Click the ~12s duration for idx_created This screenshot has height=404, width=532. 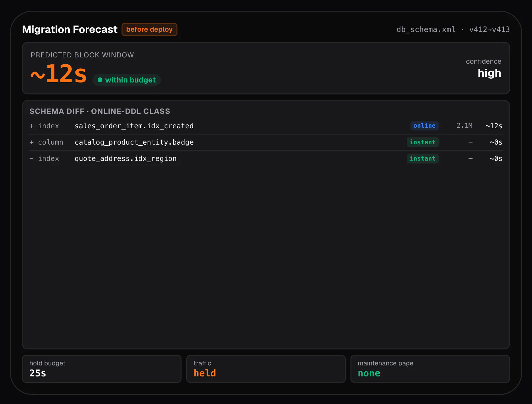(x=494, y=126)
